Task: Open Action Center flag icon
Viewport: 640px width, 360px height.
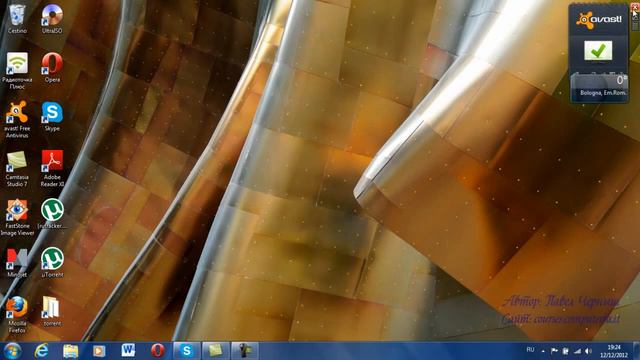Action: coord(554,351)
